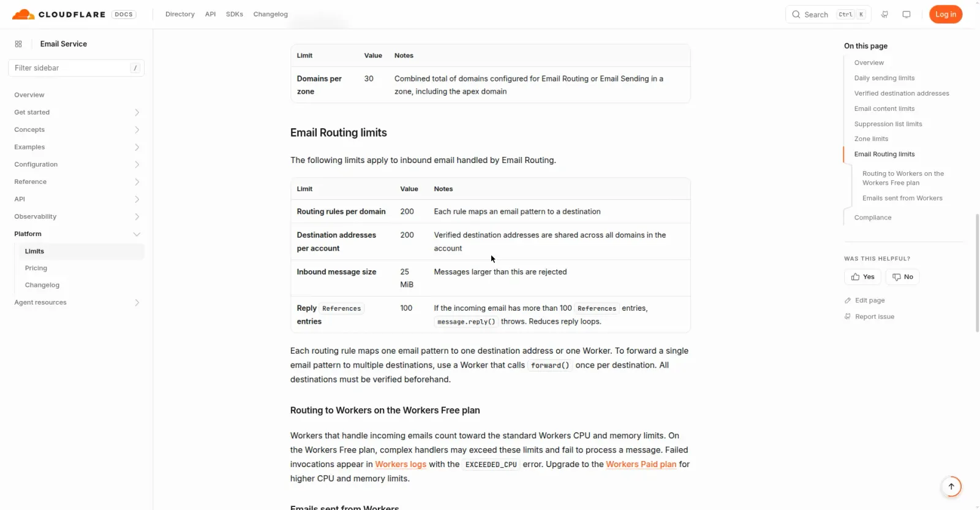Image resolution: width=980 pixels, height=510 pixels.
Task: Toggle the system theme monitor icon
Action: [x=907, y=14]
